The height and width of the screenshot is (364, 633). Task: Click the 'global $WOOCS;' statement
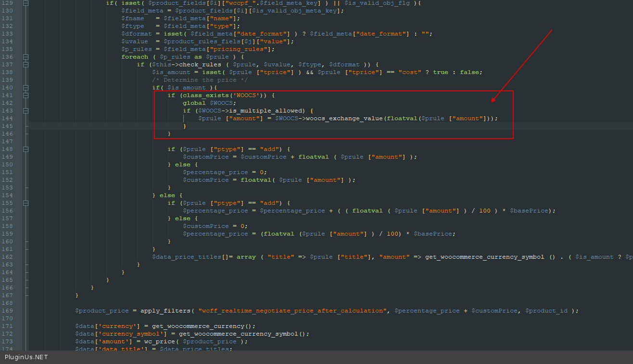point(209,103)
